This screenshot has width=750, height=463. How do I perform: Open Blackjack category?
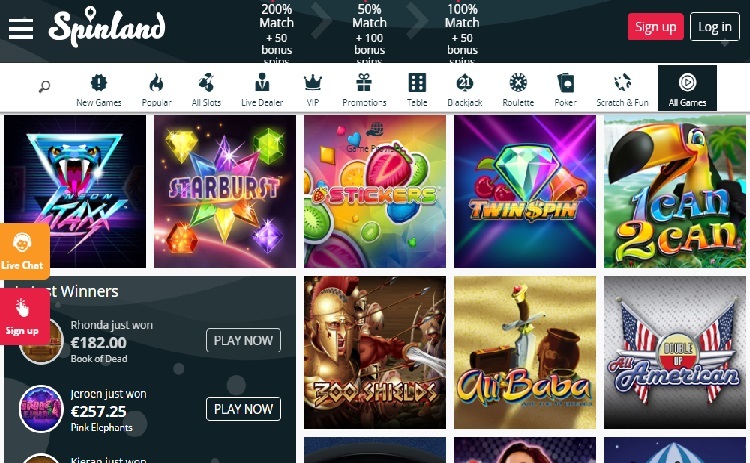click(x=464, y=89)
